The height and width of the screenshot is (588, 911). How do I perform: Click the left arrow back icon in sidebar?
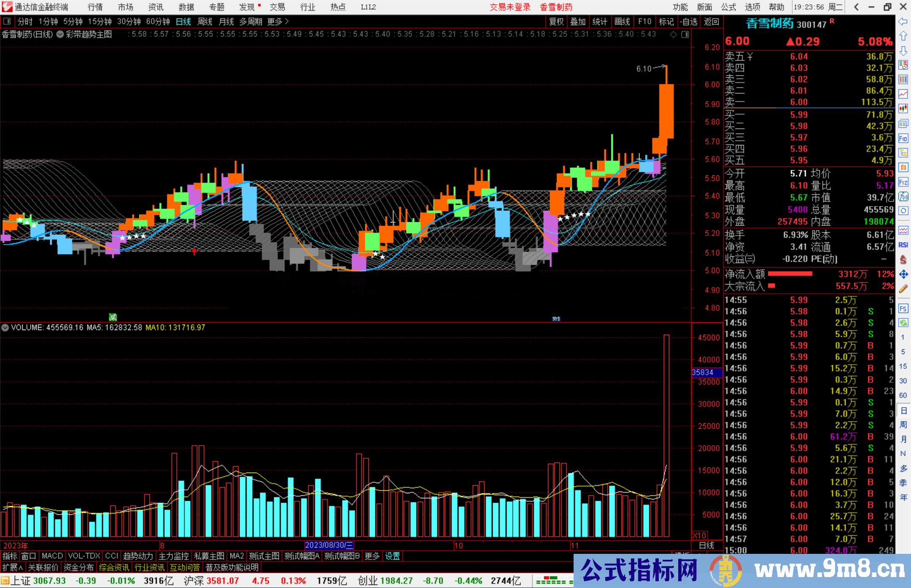click(903, 21)
